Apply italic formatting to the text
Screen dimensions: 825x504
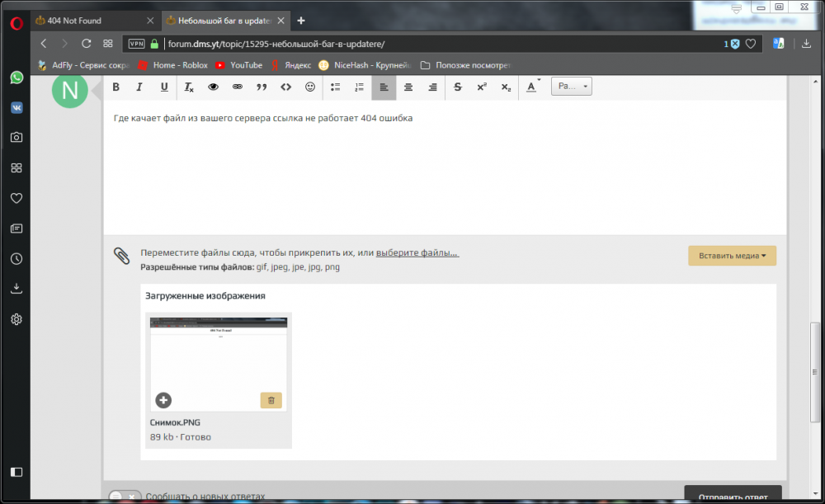click(x=139, y=87)
